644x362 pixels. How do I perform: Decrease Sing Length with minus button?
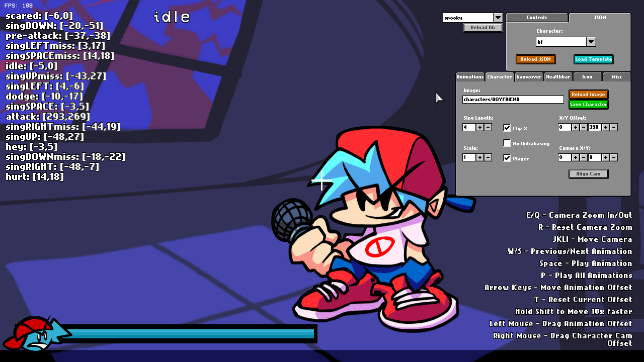click(x=488, y=127)
